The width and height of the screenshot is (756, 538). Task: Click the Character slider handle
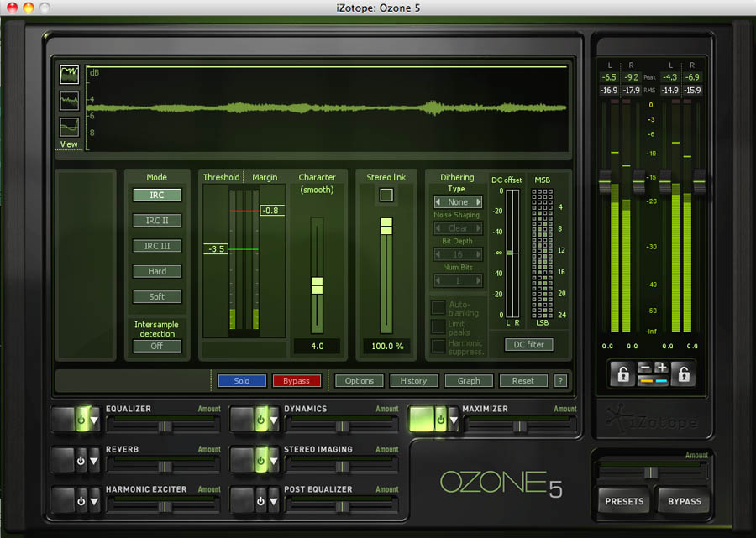[317, 285]
